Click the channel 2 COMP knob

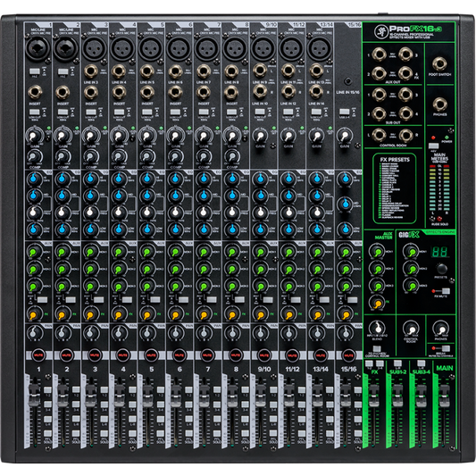coord(63,156)
